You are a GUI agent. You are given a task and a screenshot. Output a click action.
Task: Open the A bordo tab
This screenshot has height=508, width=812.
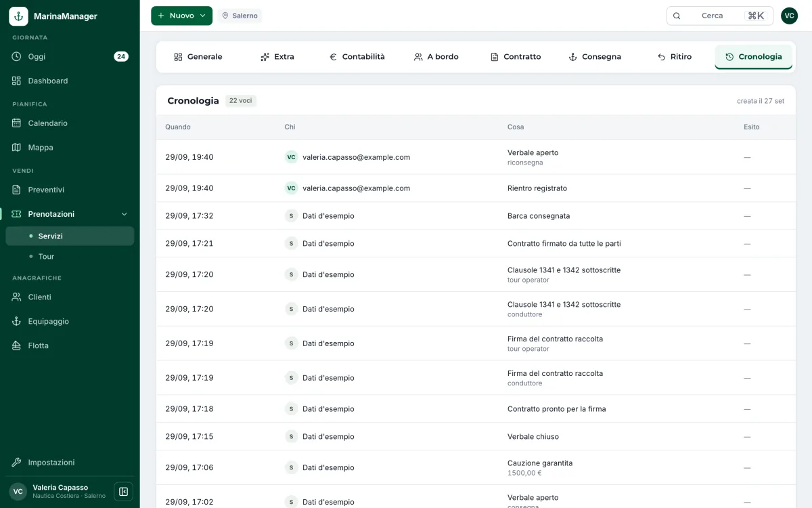coord(436,57)
